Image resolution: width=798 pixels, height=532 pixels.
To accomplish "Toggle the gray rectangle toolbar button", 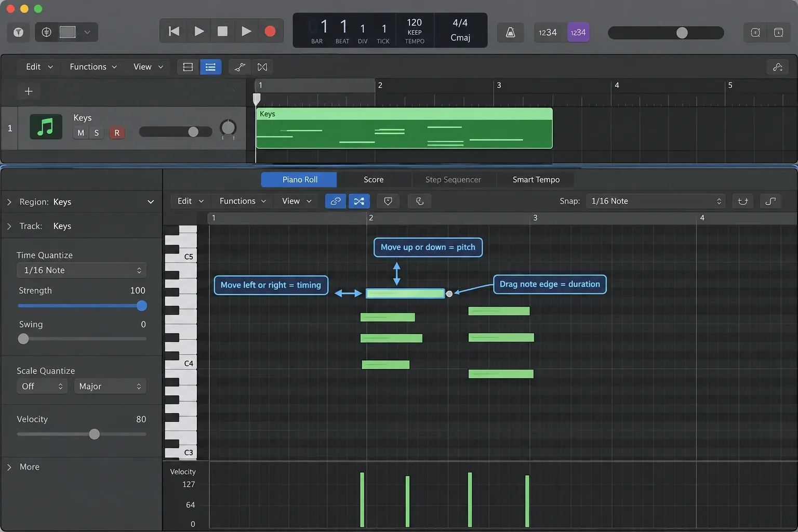I will tap(68, 32).
